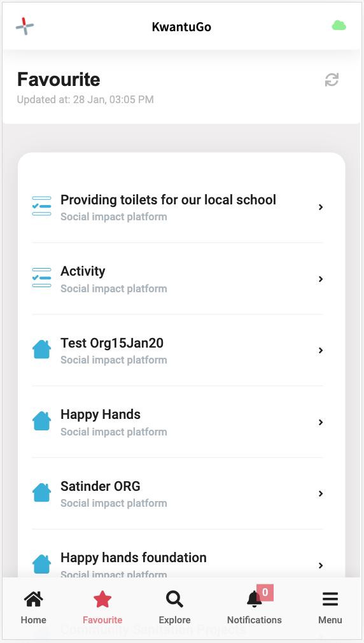This screenshot has height=643, width=364.
Task: Click the house icon beside Test Org15Jan20
Action: click(41, 350)
